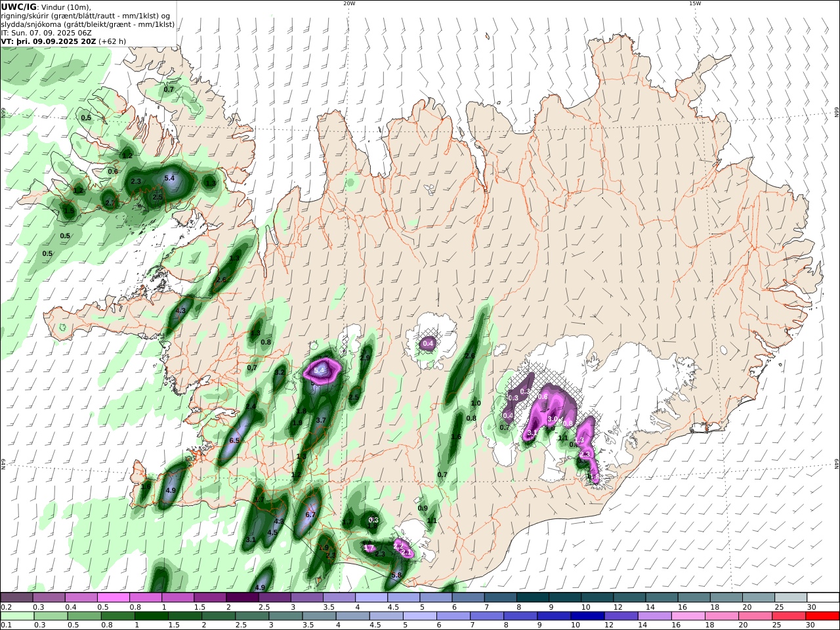Screen dimensions: 840x630
Task: Pick the lilac rain swatch between 14 and 16
Action: click(x=654, y=616)
